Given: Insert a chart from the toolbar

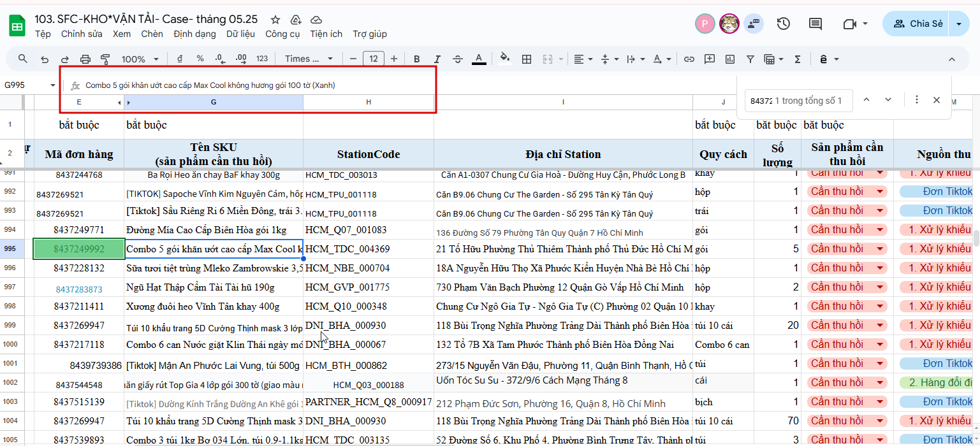Looking at the screenshot, I should coord(730,59).
